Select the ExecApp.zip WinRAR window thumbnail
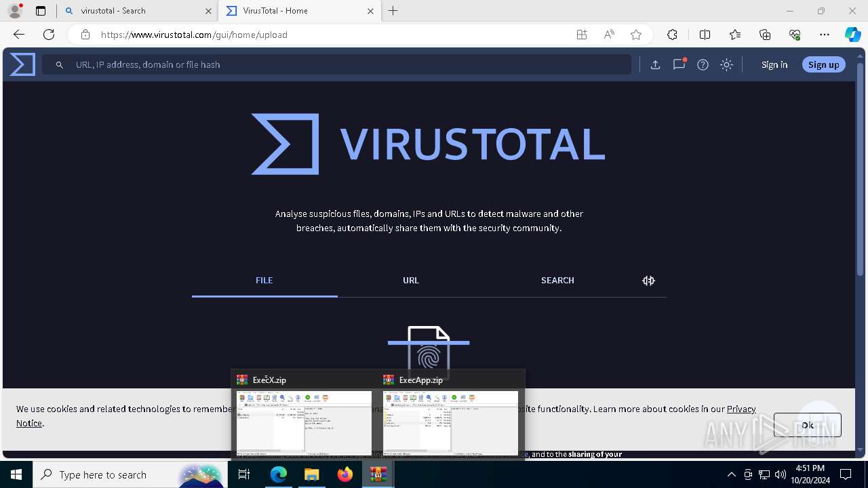This screenshot has height=488, width=868. coord(450,414)
